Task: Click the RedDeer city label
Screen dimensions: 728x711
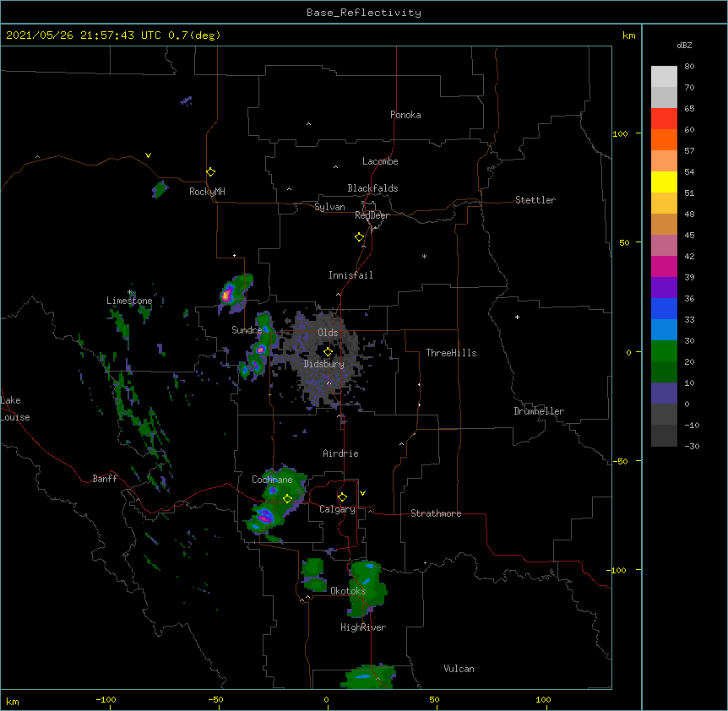Action: [372, 215]
